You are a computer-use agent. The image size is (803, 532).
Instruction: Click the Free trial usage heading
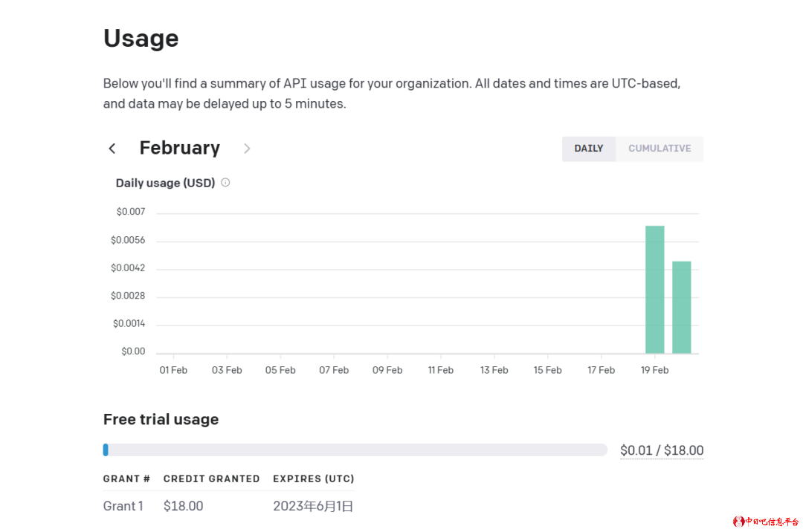point(161,419)
